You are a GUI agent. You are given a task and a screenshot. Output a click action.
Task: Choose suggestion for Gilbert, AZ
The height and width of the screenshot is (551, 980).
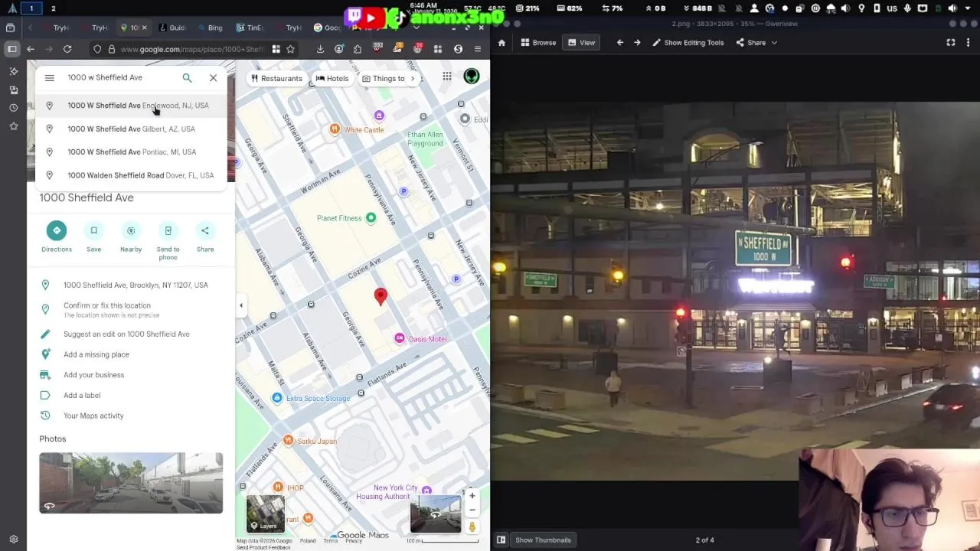(131, 129)
